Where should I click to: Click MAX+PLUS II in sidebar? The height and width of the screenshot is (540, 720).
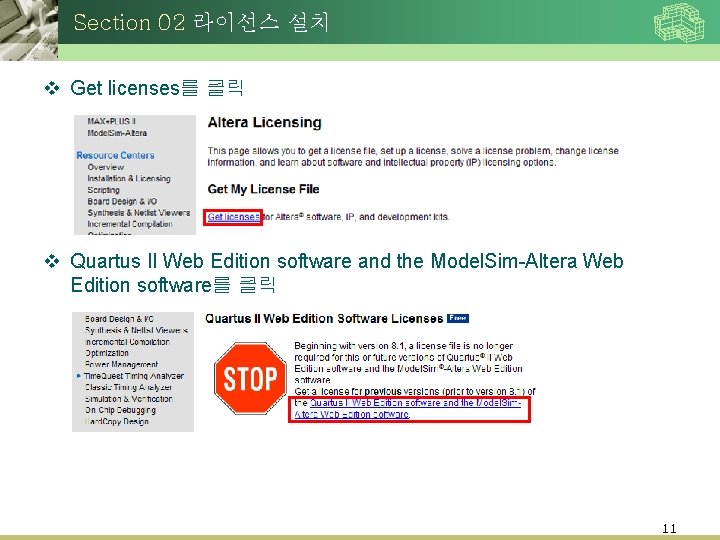112,121
